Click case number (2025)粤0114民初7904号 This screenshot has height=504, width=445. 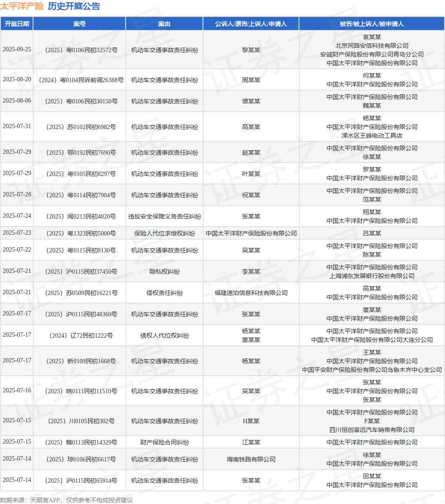[x=81, y=195]
